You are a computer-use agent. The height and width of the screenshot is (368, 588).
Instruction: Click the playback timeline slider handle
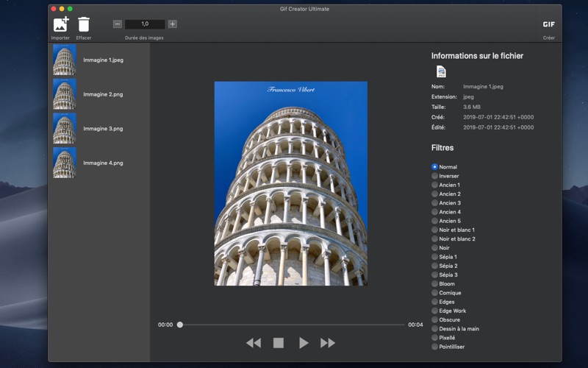point(180,325)
